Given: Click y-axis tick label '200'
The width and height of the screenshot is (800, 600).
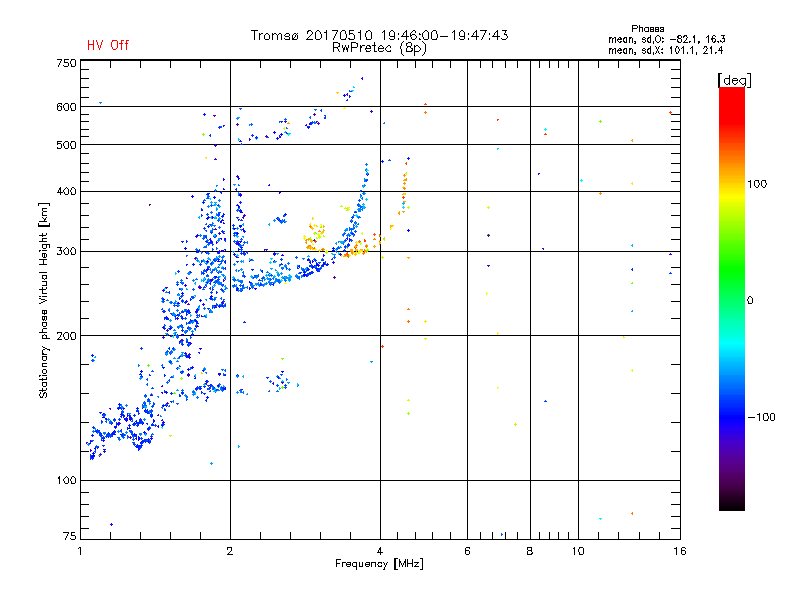Looking at the screenshot, I should coord(66,336).
